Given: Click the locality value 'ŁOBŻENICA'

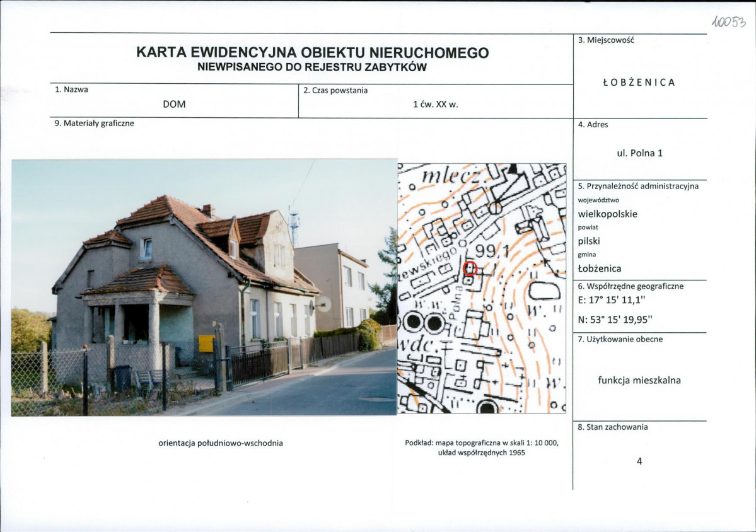Looking at the screenshot, I should coord(639,83).
